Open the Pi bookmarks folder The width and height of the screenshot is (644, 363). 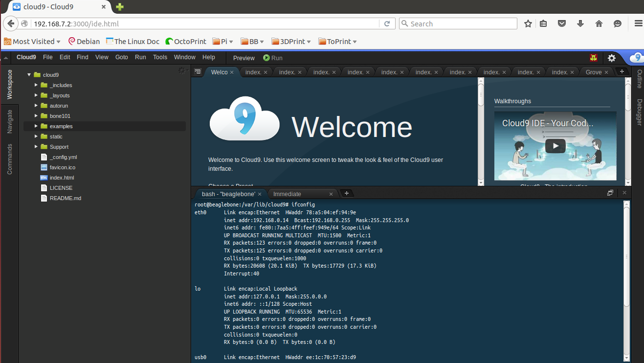(223, 42)
